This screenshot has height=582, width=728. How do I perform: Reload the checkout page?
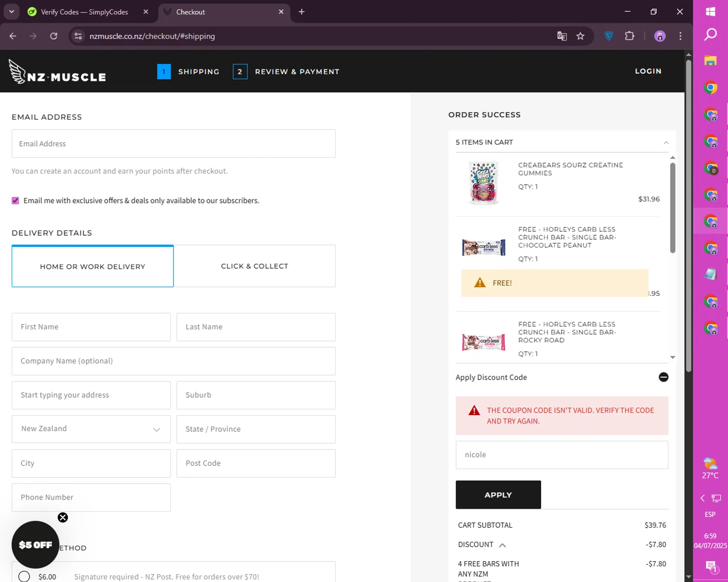click(54, 36)
